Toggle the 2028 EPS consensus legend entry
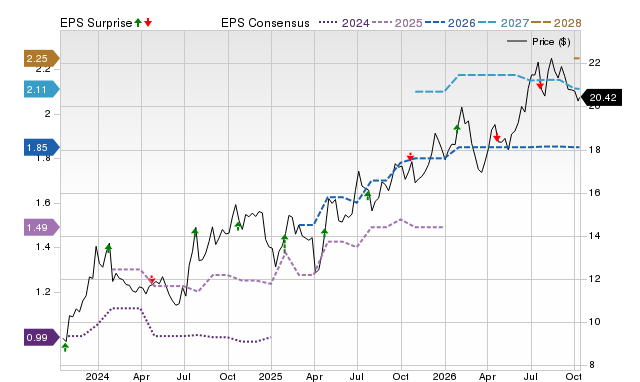640x382 pixels. pyautogui.click(x=556, y=23)
